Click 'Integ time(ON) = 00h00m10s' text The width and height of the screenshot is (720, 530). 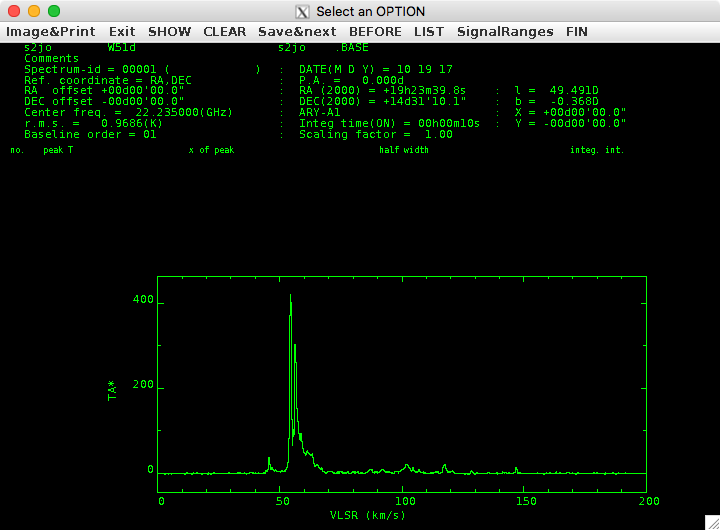click(x=389, y=124)
